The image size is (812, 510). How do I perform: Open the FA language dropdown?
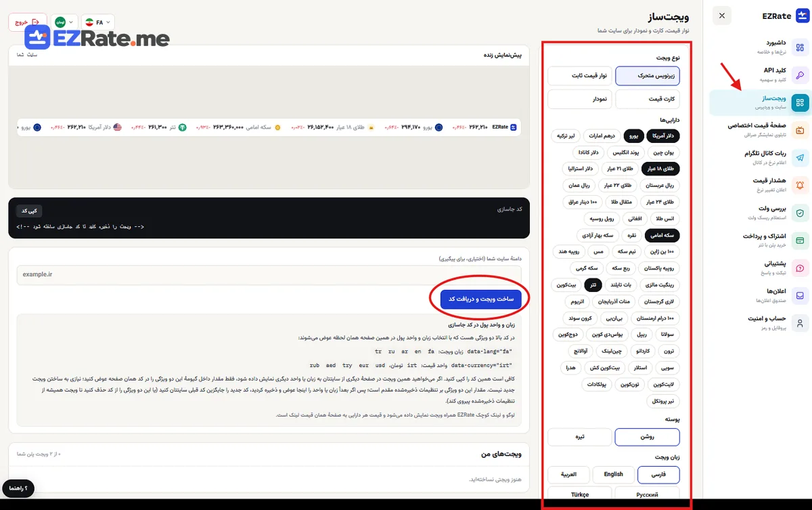pos(97,22)
